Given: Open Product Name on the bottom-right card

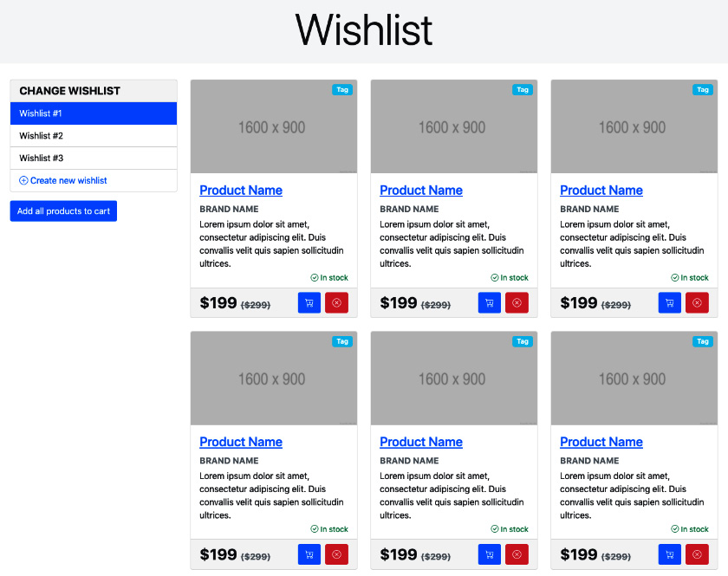Looking at the screenshot, I should [x=601, y=442].
